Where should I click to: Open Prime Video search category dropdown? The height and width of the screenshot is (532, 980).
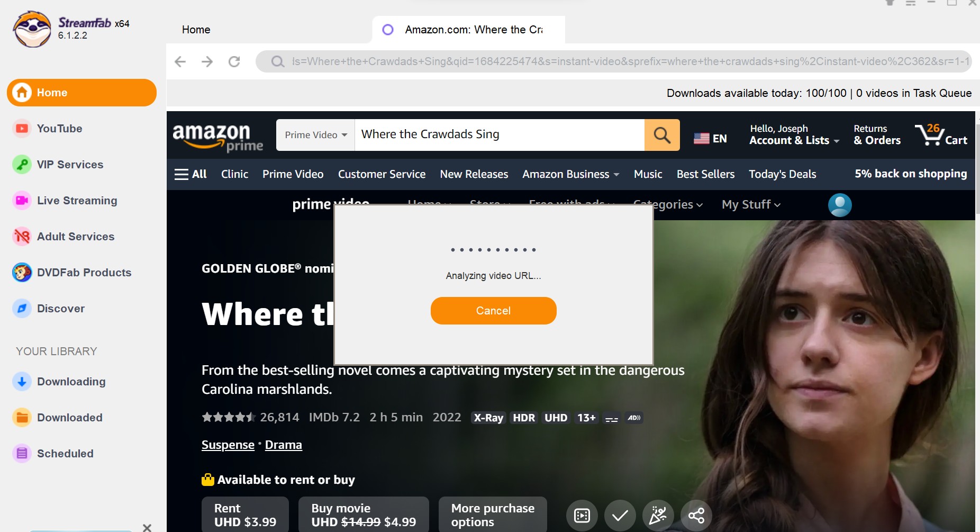click(x=315, y=135)
